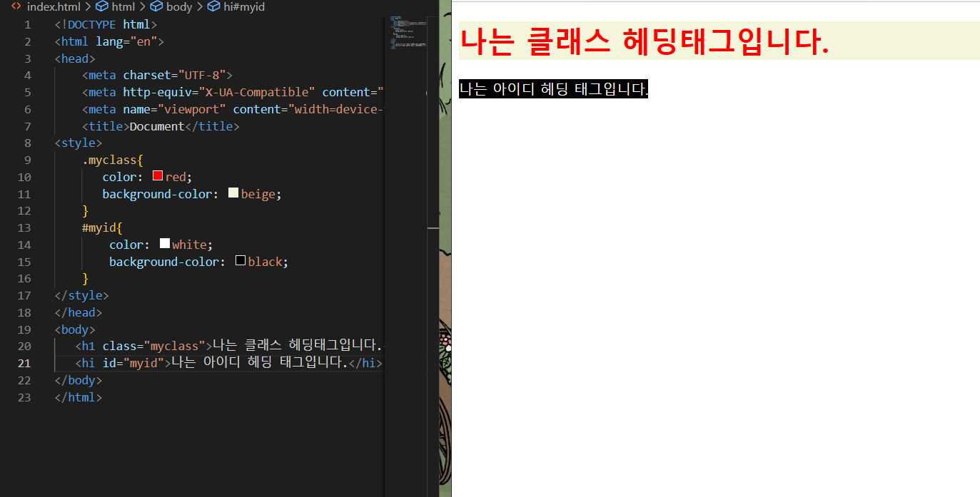This screenshot has height=497, width=980.
Task: Open white color swatch picker
Action: (x=165, y=244)
